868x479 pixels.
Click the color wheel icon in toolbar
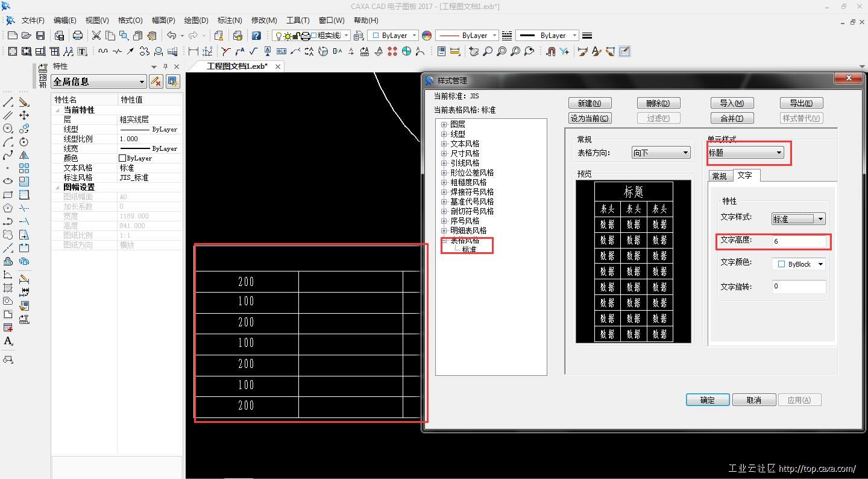pos(427,36)
